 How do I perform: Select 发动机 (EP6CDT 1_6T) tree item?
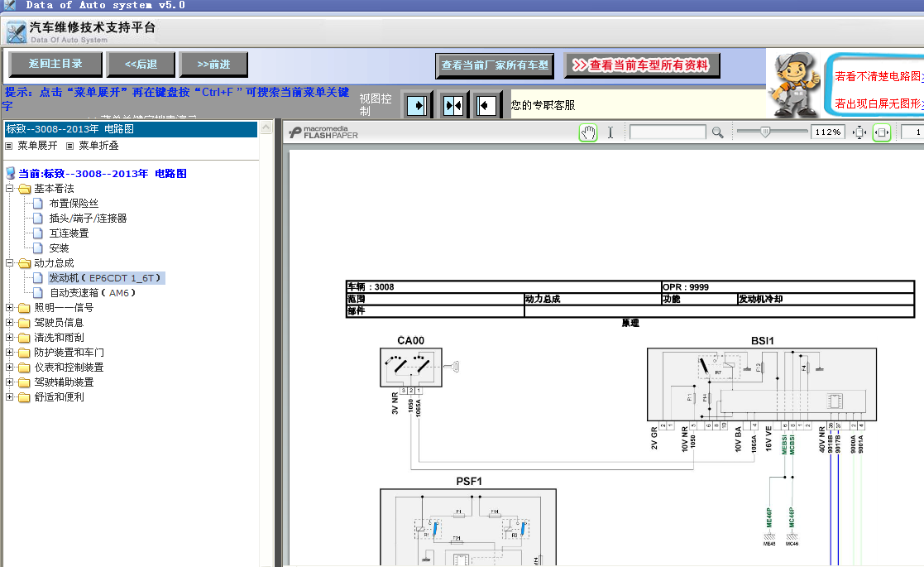[105, 277]
